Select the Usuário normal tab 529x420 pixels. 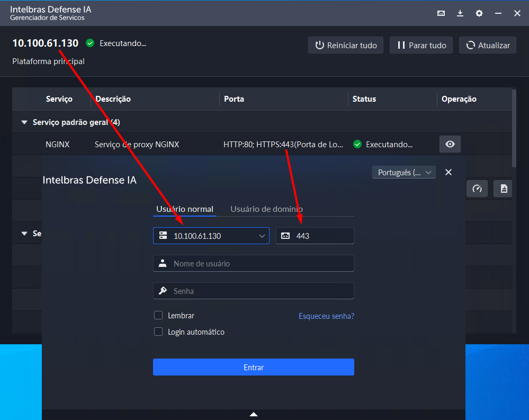coord(185,209)
